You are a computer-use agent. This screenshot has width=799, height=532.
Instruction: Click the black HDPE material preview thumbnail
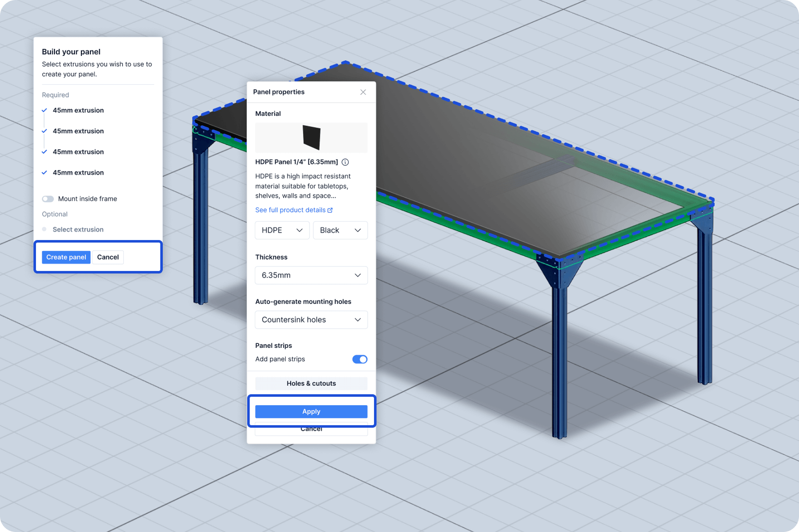311,138
